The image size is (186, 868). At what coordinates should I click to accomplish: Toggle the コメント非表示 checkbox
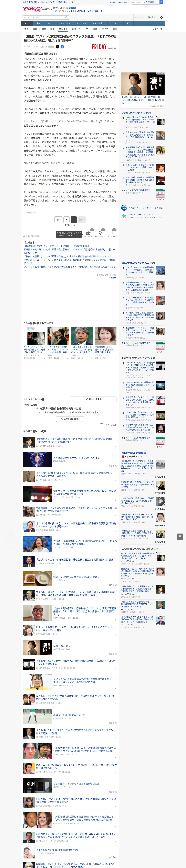pos(102,425)
